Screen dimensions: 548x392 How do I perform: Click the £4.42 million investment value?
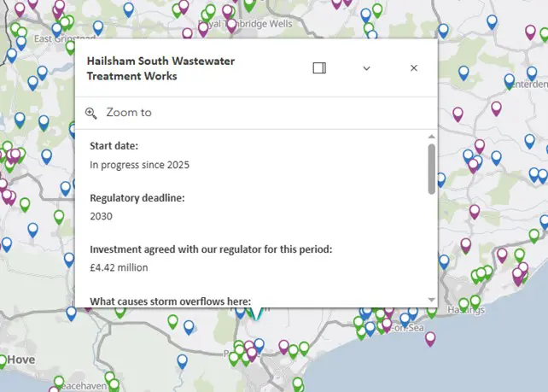click(119, 267)
